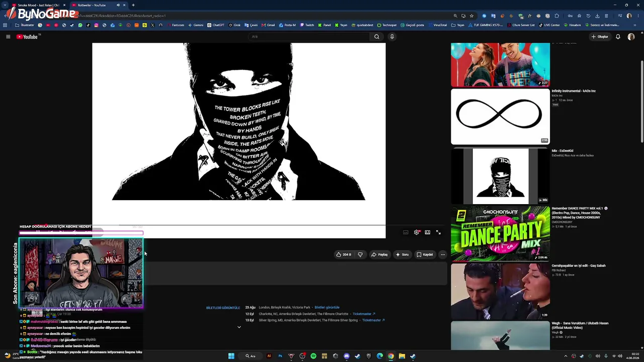Click the BİLETLERİ GÖRÜNTÜLE link
The height and width of the screenshot is (362, 644).
coord(223,308)
